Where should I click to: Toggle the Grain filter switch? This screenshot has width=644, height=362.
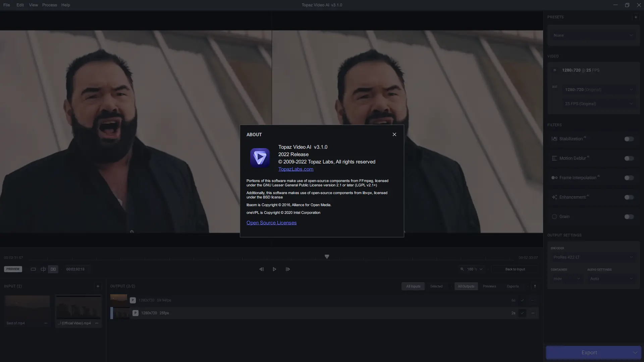[629, 217]
